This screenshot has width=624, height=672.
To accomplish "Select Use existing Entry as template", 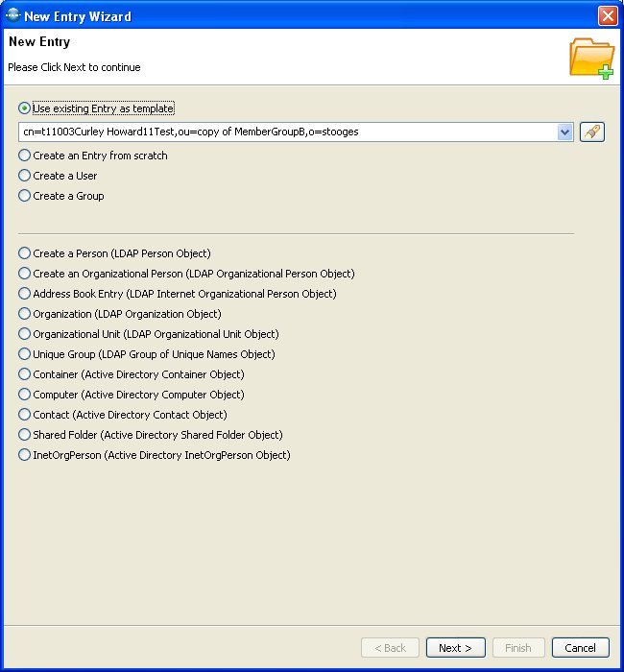I will [x=25, y=108].
